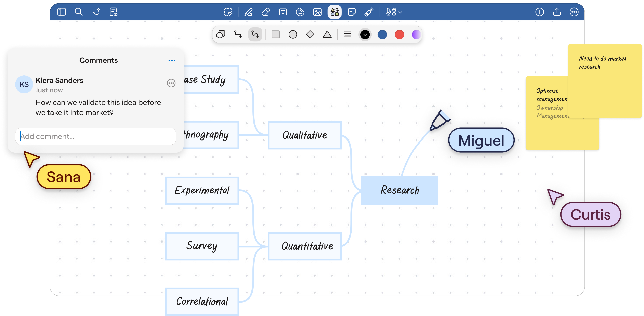This screenshot has width=644, height=316.
Task: Open the search magnifier tool
Action: [x=79, y=12]
